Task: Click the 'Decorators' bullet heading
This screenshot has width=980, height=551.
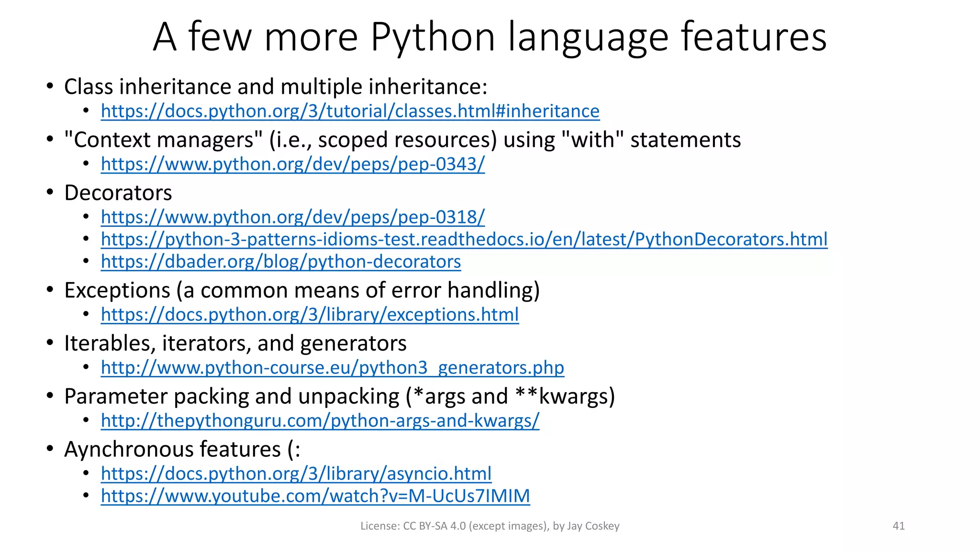Action: click(x=118, y=193)
